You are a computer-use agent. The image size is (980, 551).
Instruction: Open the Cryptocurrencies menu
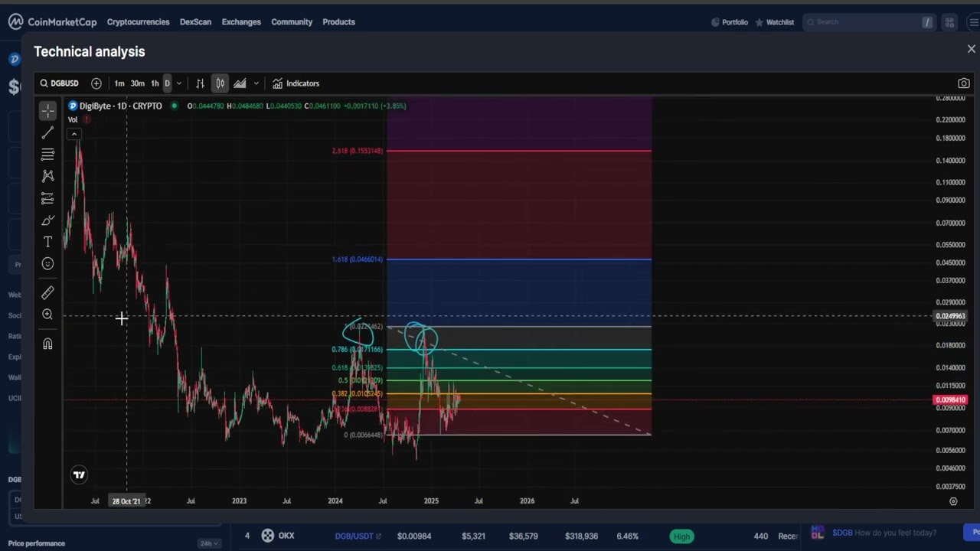pos(138,22)
